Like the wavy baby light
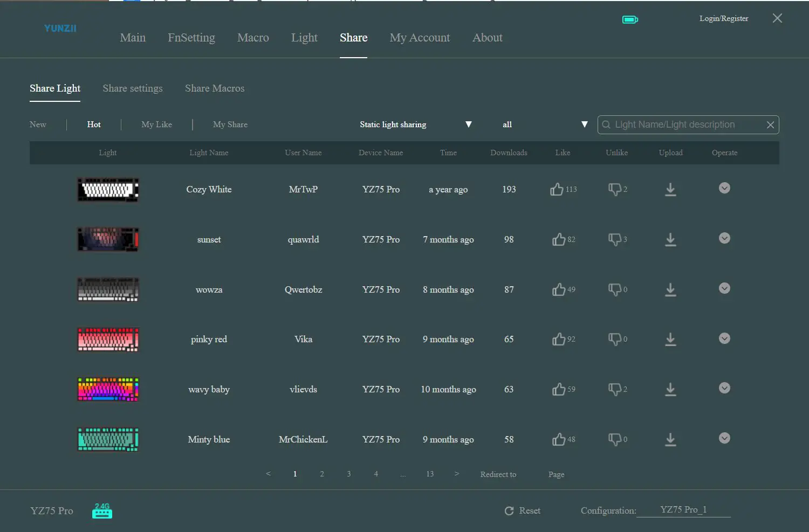 [x=559, y=389]
